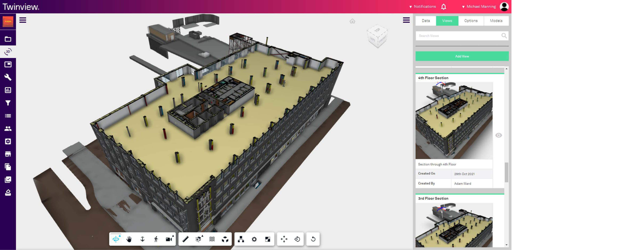Click the scroll down arrow in views list

(506, 245)
